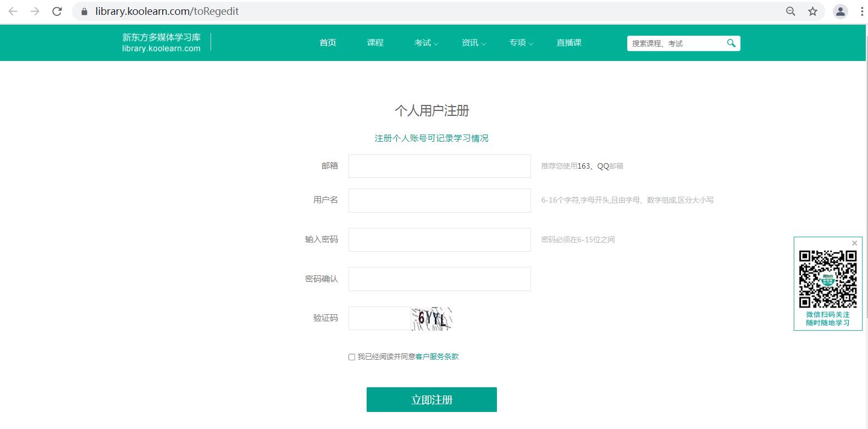Reload the page with the browser refresh icon

click(57, 12)
